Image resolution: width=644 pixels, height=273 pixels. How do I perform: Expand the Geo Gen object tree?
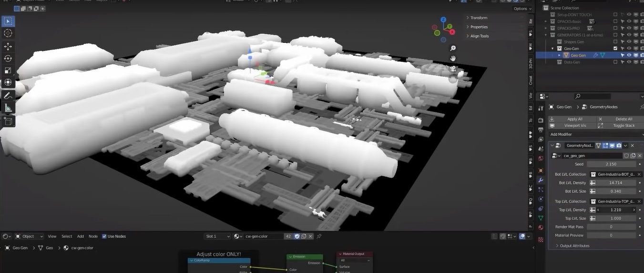tap(560, 55)
